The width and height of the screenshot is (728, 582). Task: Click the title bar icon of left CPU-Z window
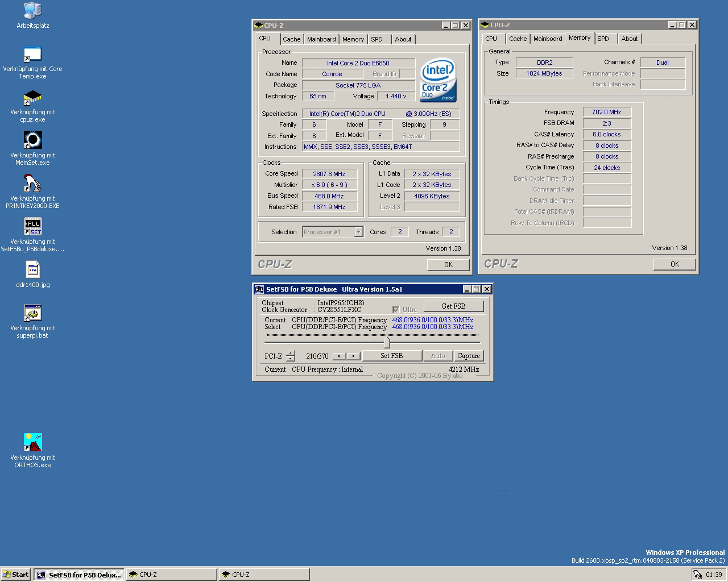coord(259,26)
